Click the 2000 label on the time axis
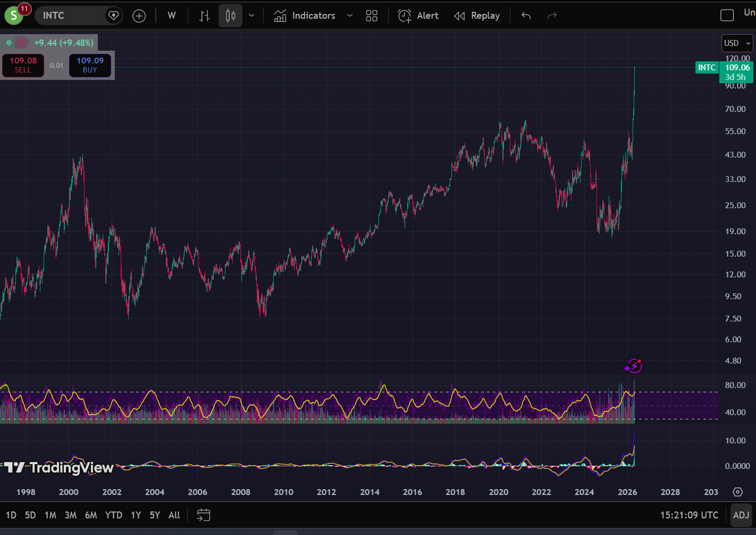 click(69, 492)
